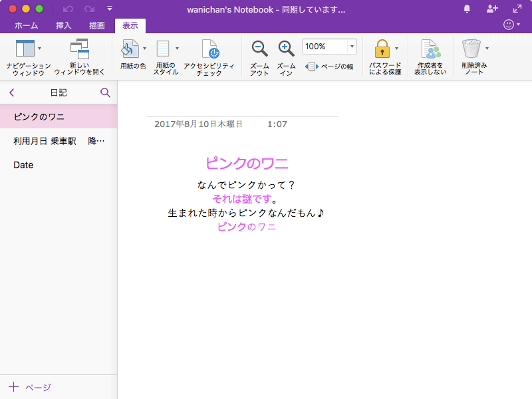The image size is (532, 399).
Task: Switch to the Insert (挿入) tab
Action: pos(64,26)
